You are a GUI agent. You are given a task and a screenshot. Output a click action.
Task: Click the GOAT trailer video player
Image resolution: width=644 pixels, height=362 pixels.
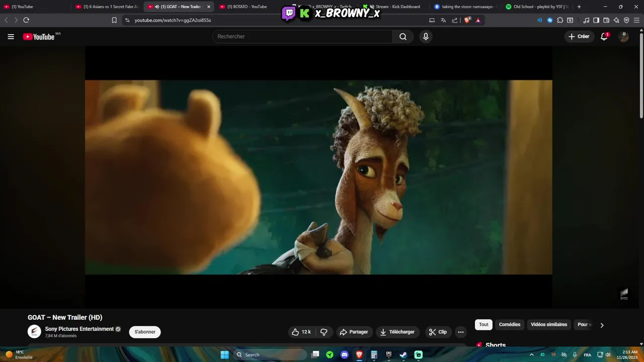(x=318, y=177)
